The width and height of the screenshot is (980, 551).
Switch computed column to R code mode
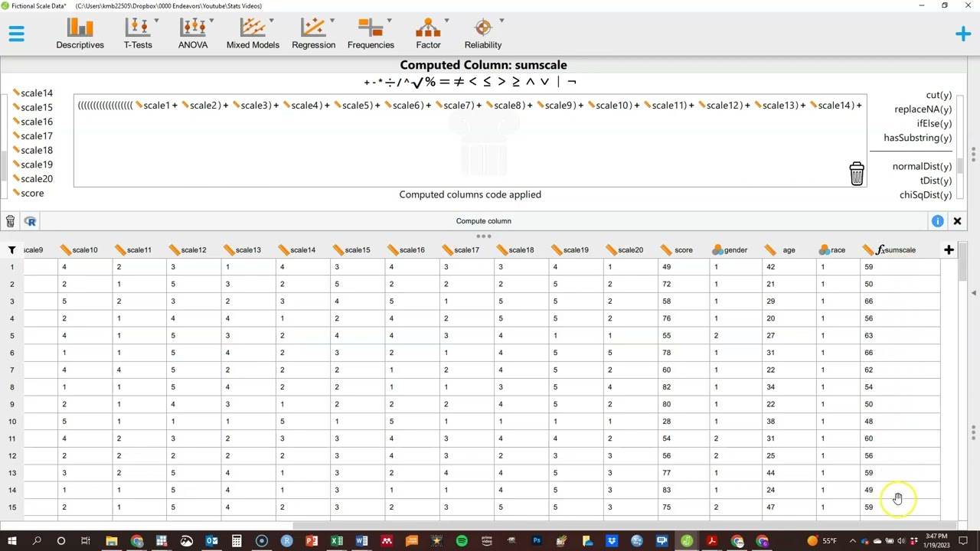[x=30, y=221]
